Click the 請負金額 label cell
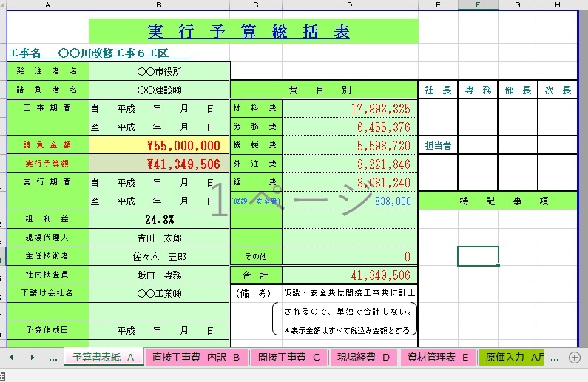The height and width of the screenshot is (382, 588). tap(47, 145)
